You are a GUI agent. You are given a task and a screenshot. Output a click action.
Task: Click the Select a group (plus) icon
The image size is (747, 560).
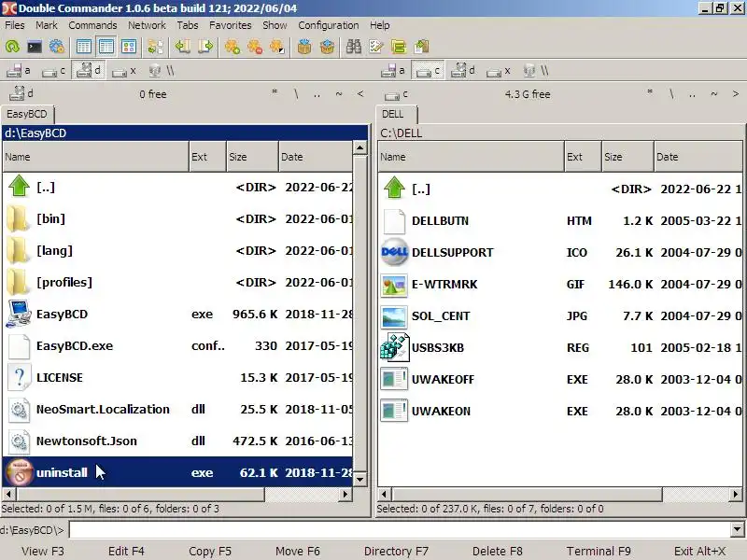232,47
